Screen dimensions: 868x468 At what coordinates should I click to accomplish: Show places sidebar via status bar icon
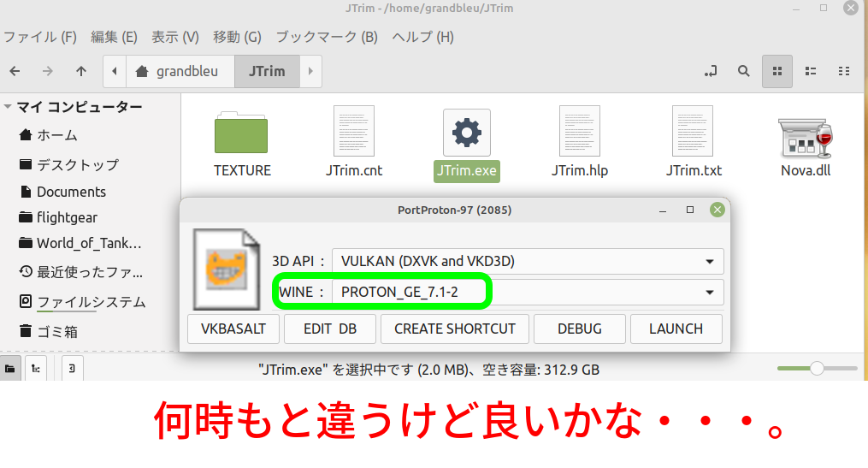point(10,368)
